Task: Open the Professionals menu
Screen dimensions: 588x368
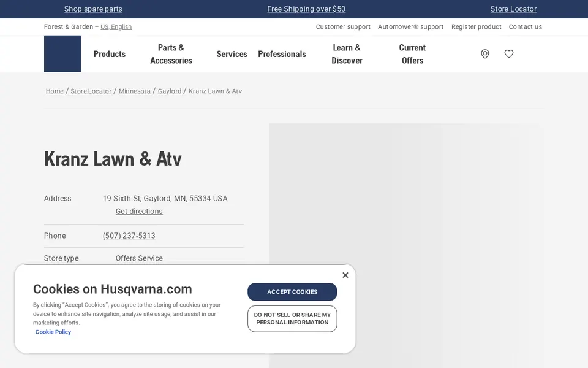Action: click(x=282, y=54)
